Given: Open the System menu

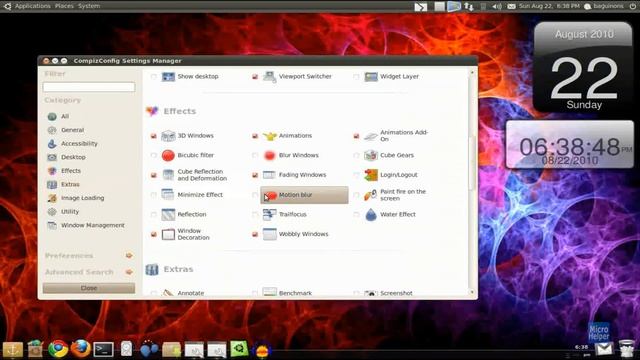Looking at the screenshot, I should tap(89, 6).
